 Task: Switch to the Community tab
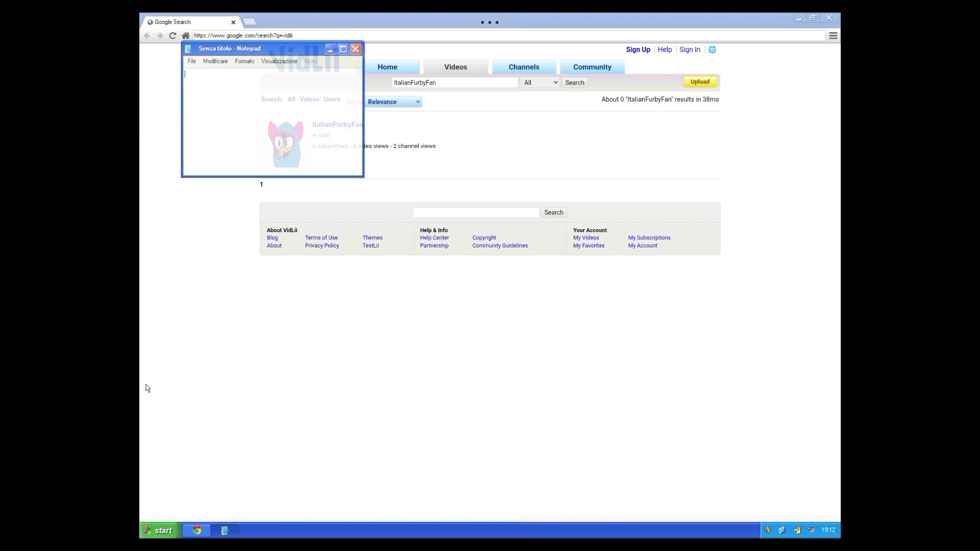[x=592, y=67]
